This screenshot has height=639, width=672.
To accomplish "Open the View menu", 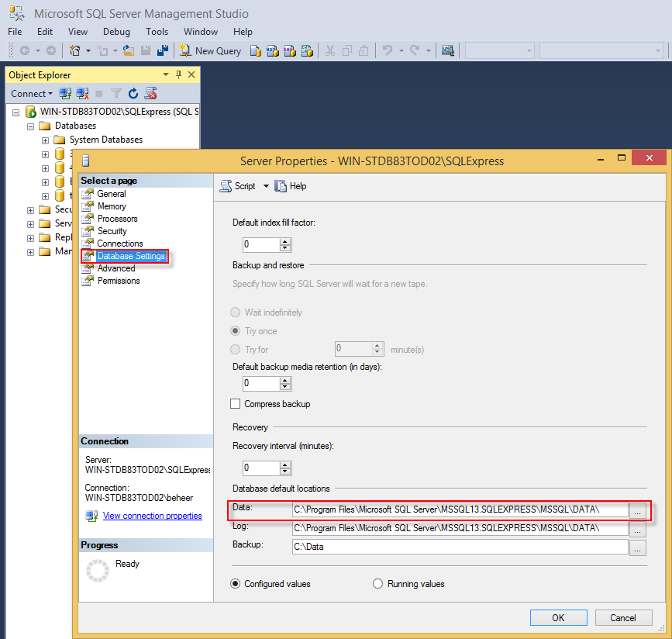I will pos(78,32).
